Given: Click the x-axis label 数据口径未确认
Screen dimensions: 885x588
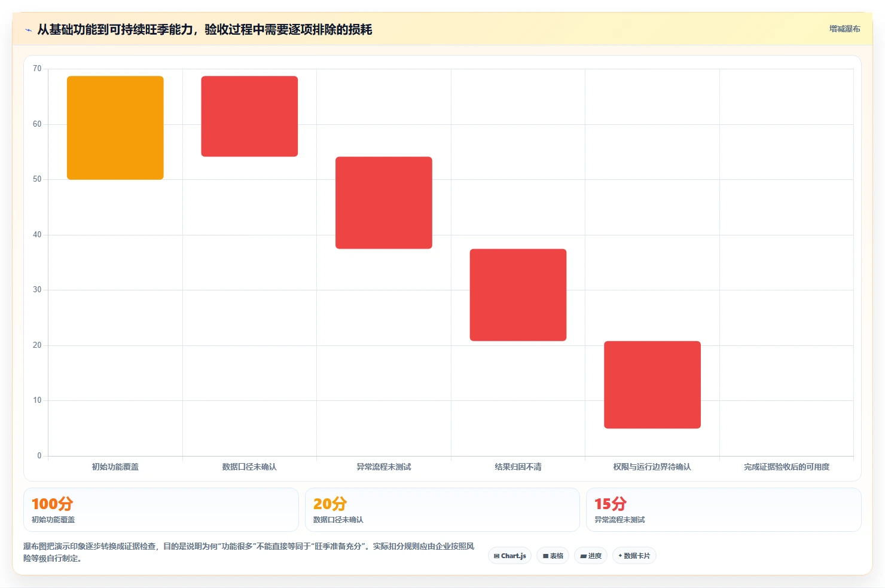Looking at the screenshot, I should coord(249,467).
